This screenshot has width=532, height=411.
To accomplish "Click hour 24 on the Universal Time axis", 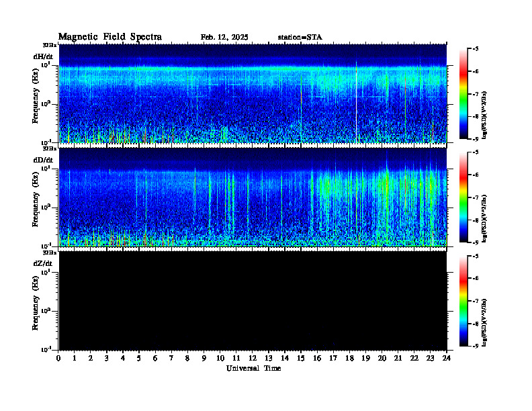I will (x=447, y=359).
